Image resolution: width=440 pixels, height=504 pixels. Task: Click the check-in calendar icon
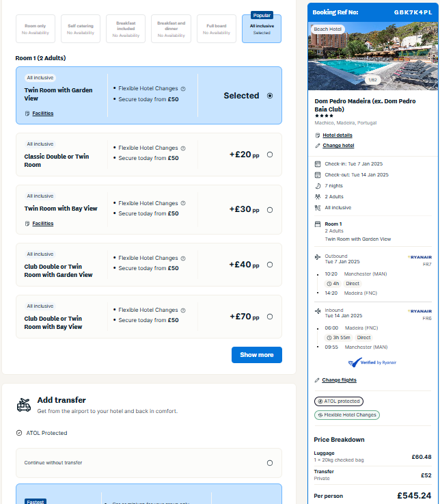pyautogui.click(x=318, y=164)
